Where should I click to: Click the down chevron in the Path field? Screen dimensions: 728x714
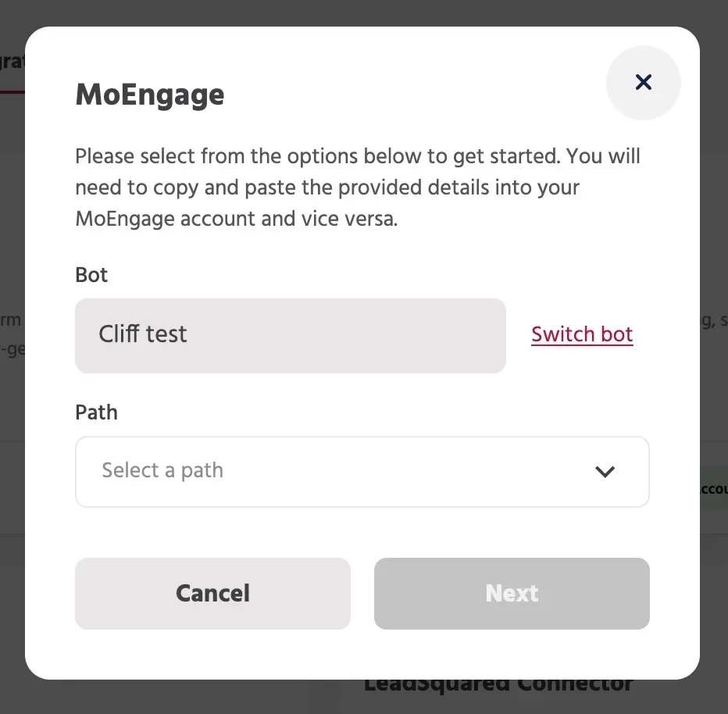605,471
